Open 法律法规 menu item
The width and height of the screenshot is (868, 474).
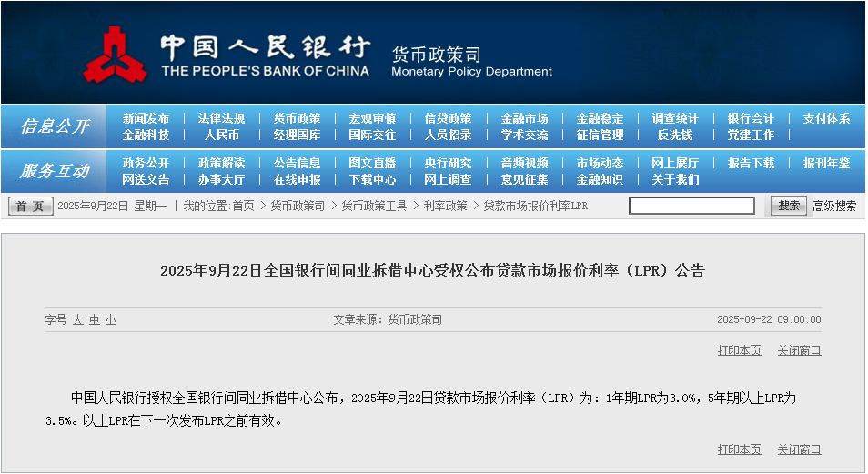pos(221,118)
